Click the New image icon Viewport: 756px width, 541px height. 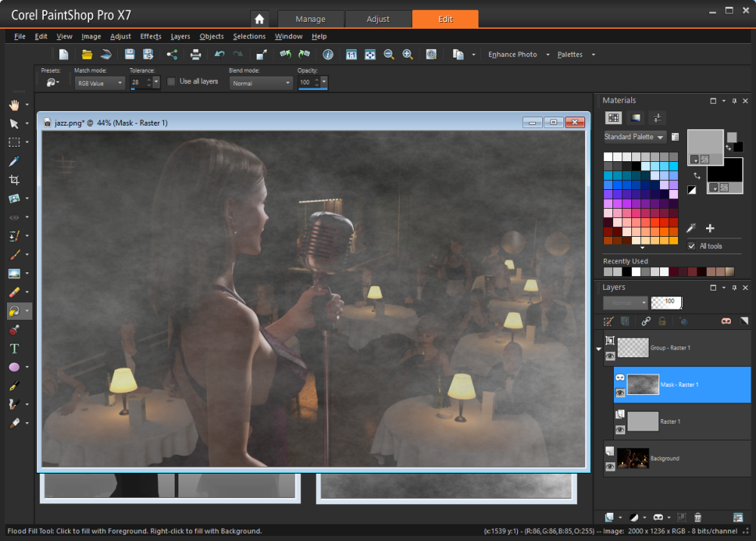(64, 54)
